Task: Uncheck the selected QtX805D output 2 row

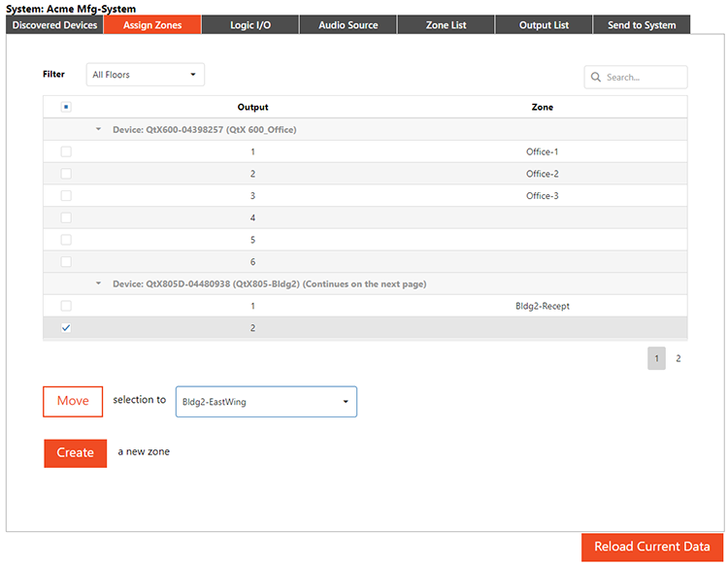Action: 66,328
